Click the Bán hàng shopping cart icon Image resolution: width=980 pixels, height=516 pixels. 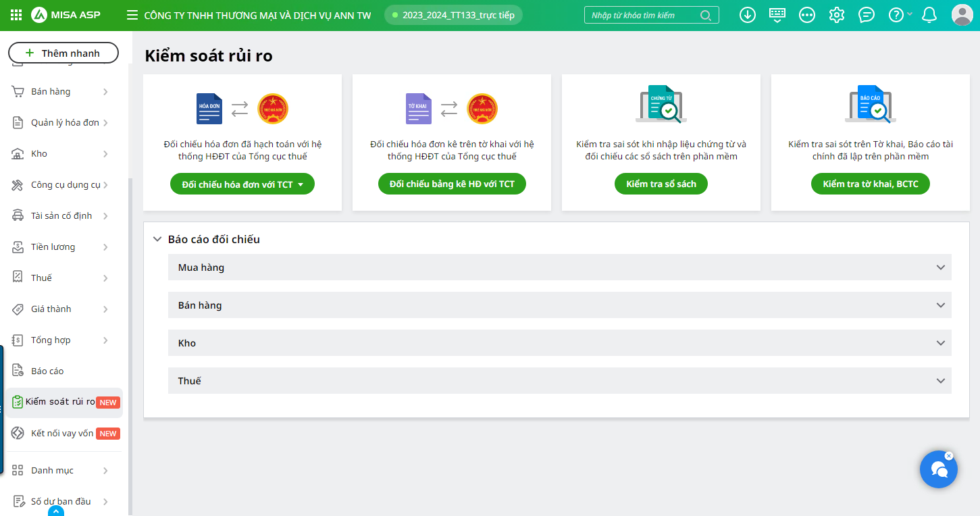(18, 92)
